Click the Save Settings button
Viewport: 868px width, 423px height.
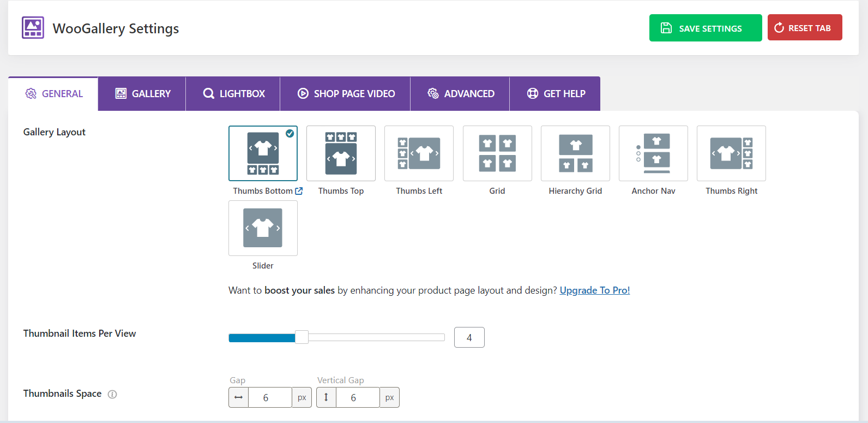coord(705,28)
